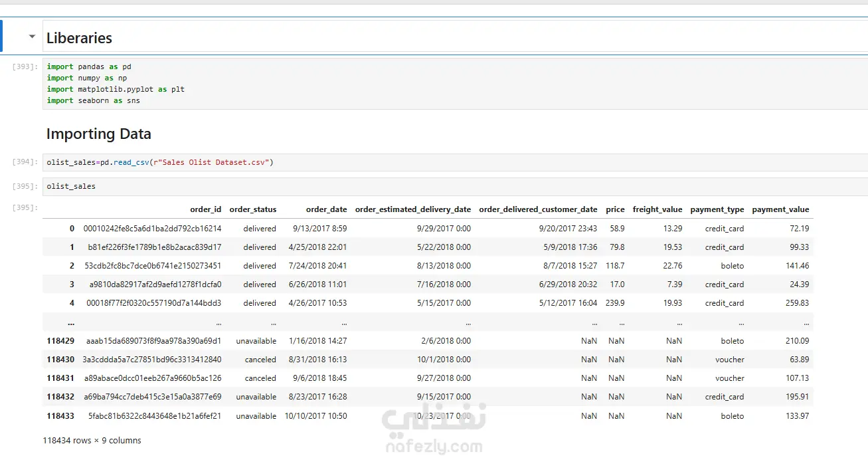The width and height of the screenshot is (868, 456).
Task: Click order date 7/24/2018 20:41
Action: coord(318,266)
